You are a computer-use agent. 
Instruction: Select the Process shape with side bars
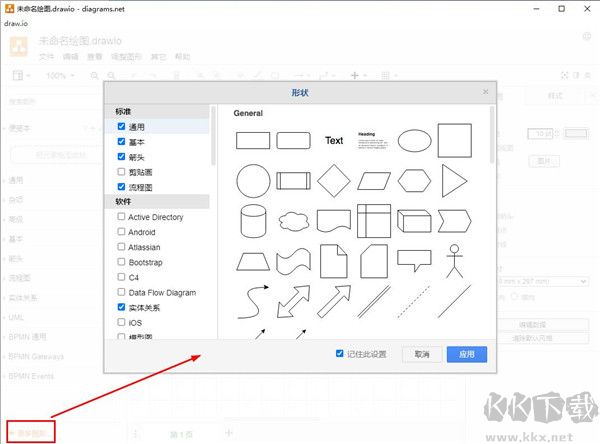point(293,181)
